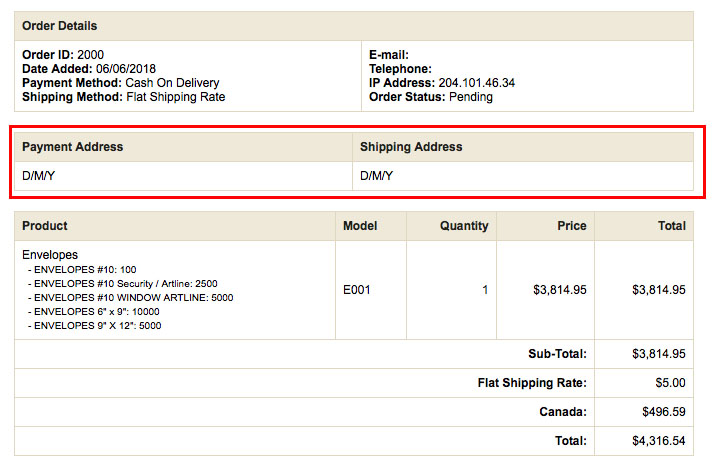This screenshot has width=725, height=472.
Task: Select the Order ID 2000 text
Action: click(x=63, y=55)
